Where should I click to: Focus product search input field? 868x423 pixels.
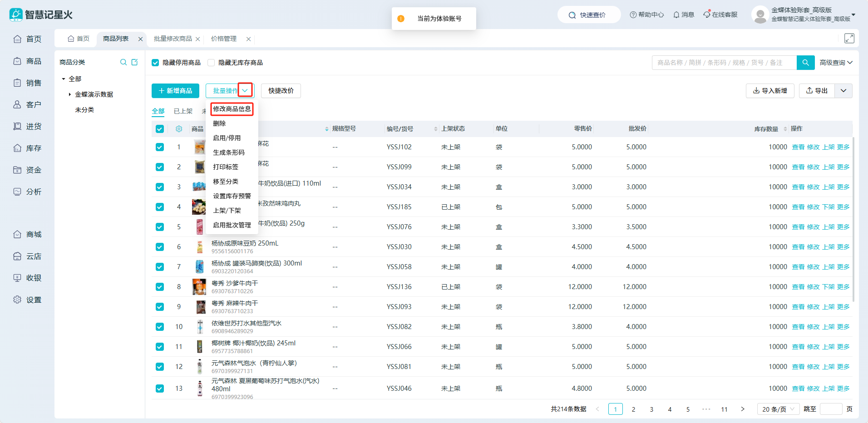(x=724, y=63)
